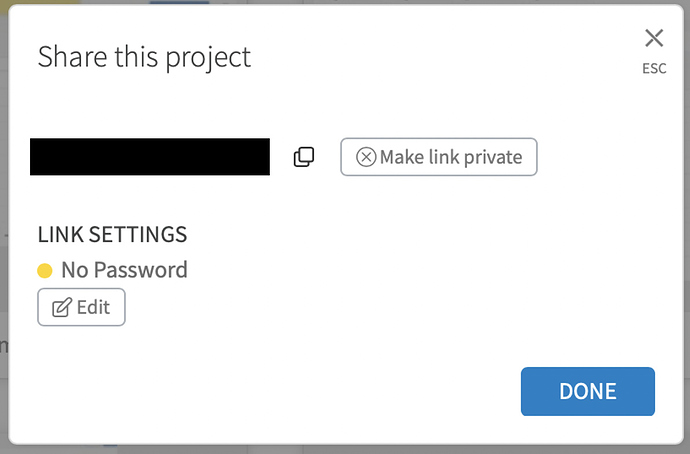This screenshot has height=454, width=690.
Task: Click the pencil icon in Edit button
Action: [61, 308]
